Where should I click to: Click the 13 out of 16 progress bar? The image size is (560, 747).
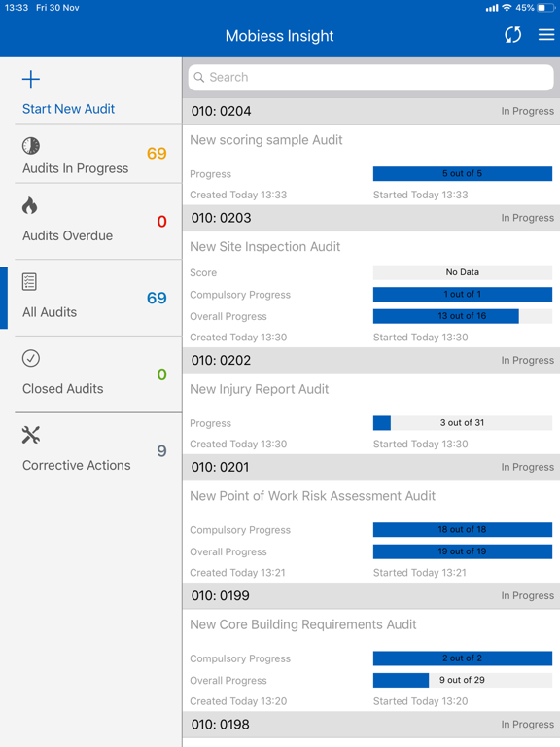pyautogui.click(x=463, y=316)
